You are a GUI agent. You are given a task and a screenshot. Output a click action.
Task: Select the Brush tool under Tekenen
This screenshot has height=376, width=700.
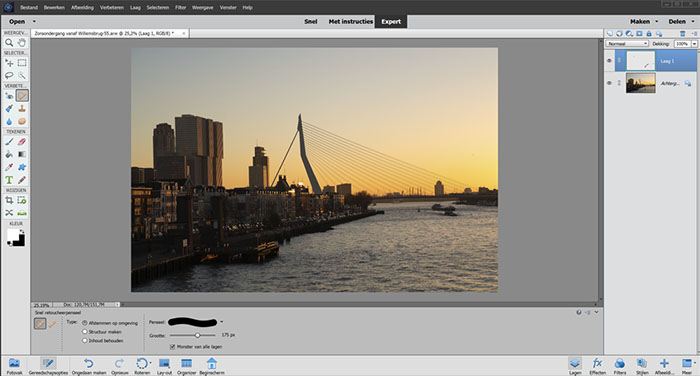point(9,142)
